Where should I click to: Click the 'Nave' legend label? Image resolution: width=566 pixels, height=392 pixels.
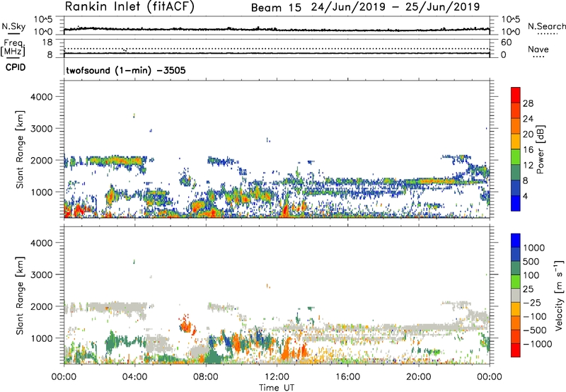[538, 50]
